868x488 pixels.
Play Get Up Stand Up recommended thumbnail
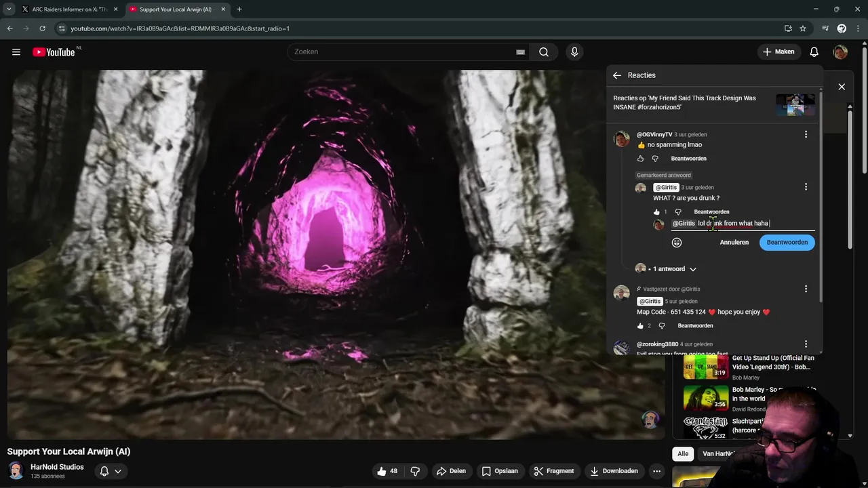click(x=705, y=367)
